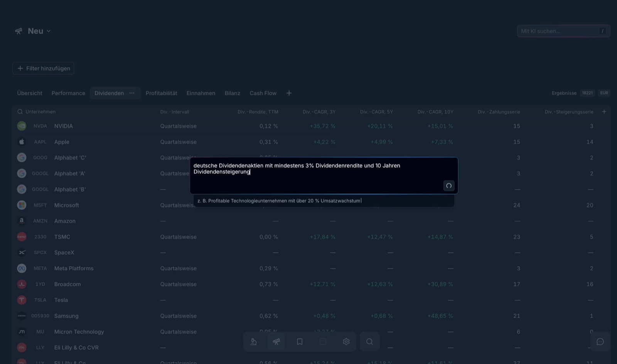Open the calendar icon in bottom dock
617x364 pixels.
[323, 342]
